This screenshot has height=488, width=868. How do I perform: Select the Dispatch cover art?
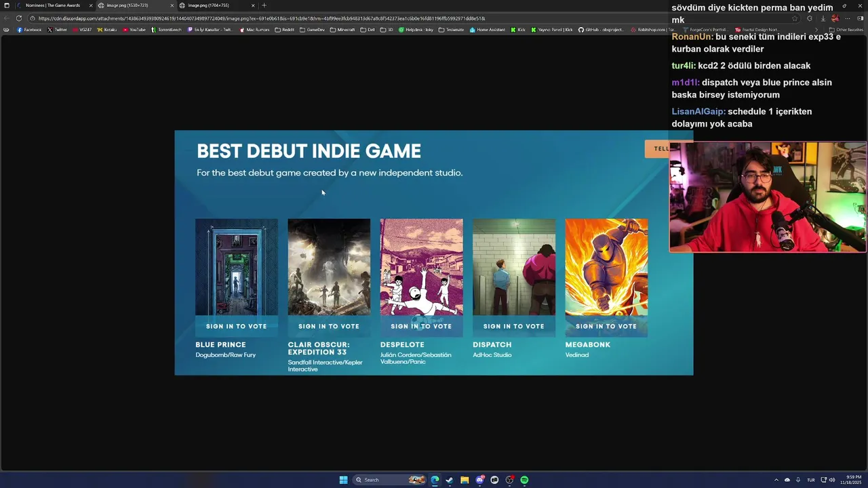coord(514,267)
